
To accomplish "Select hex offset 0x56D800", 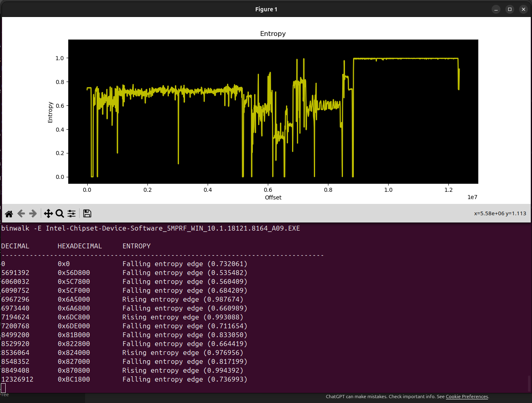I will pos(74,273).
